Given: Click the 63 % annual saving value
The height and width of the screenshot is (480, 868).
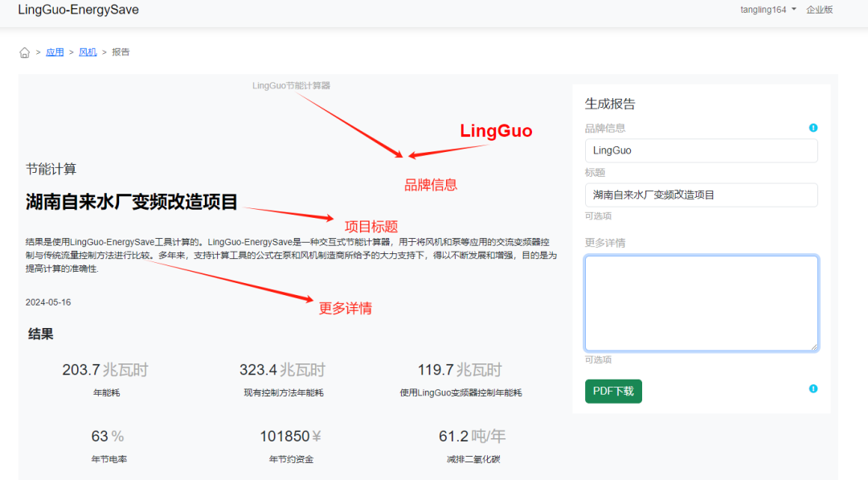Looking at the screenshot, I should [x=108, y=437].
